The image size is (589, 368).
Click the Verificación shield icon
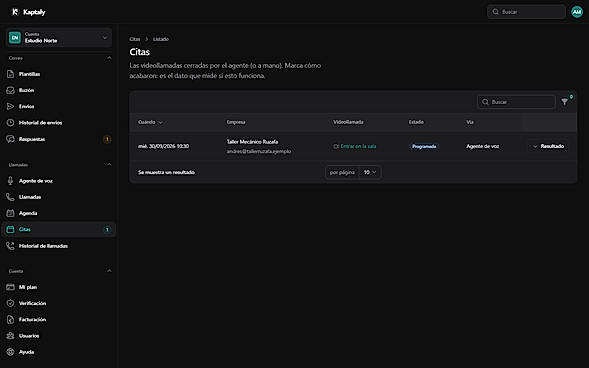coord(11,303)
